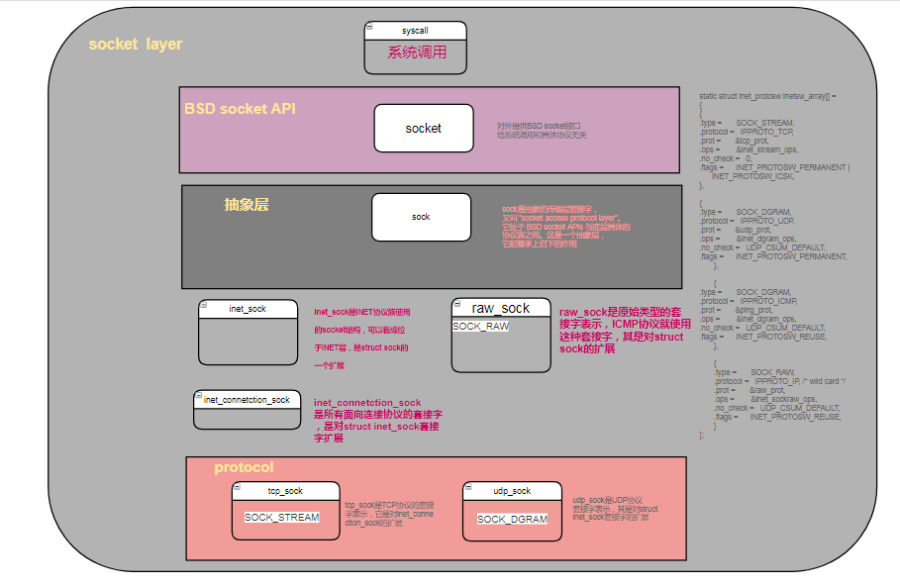Click the raw_sock header label
900x588 pixels.
501,308
